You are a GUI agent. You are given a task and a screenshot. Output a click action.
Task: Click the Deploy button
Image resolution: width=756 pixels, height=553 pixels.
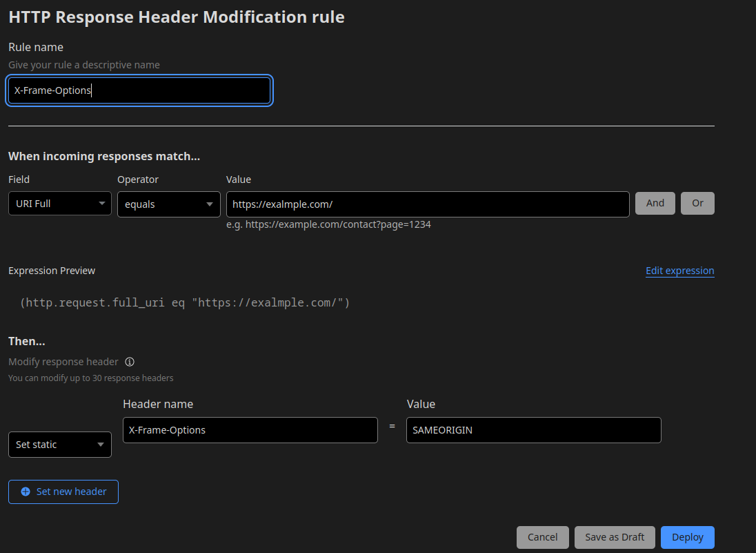(x=687, y=537)
